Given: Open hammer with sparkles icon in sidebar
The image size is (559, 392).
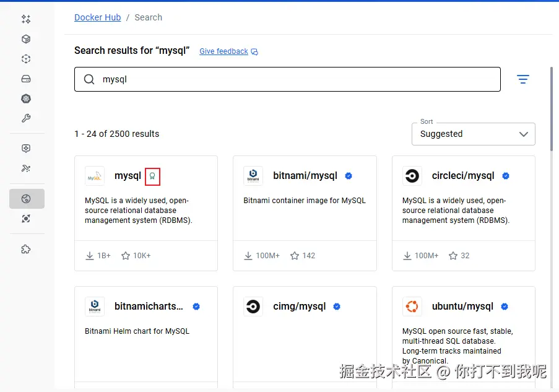Looking at the screenshot, I should click(26, 168).
